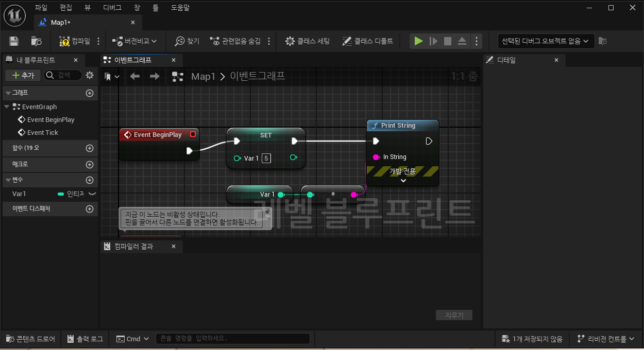The height and width of the screenshot is (350, 644).
Task: Click the Print String node header
Action: click(x=403, y=126)
